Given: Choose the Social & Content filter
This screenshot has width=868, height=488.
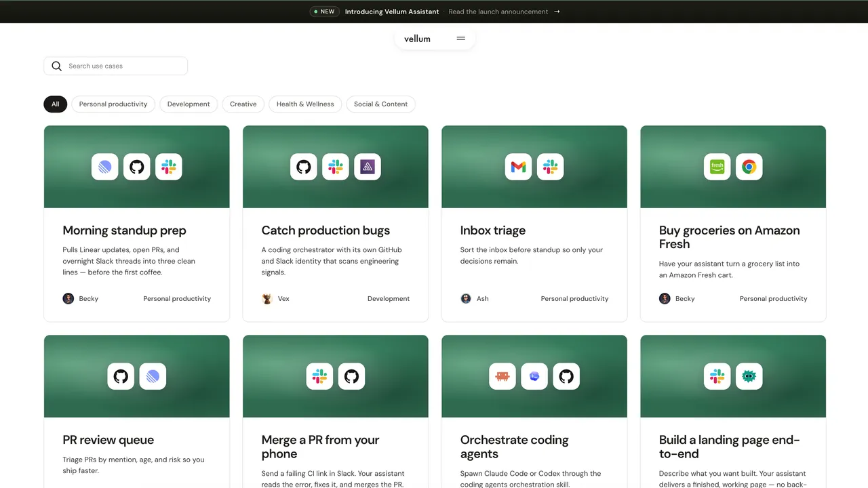Looking at the screenshot, I should (380, 104).
